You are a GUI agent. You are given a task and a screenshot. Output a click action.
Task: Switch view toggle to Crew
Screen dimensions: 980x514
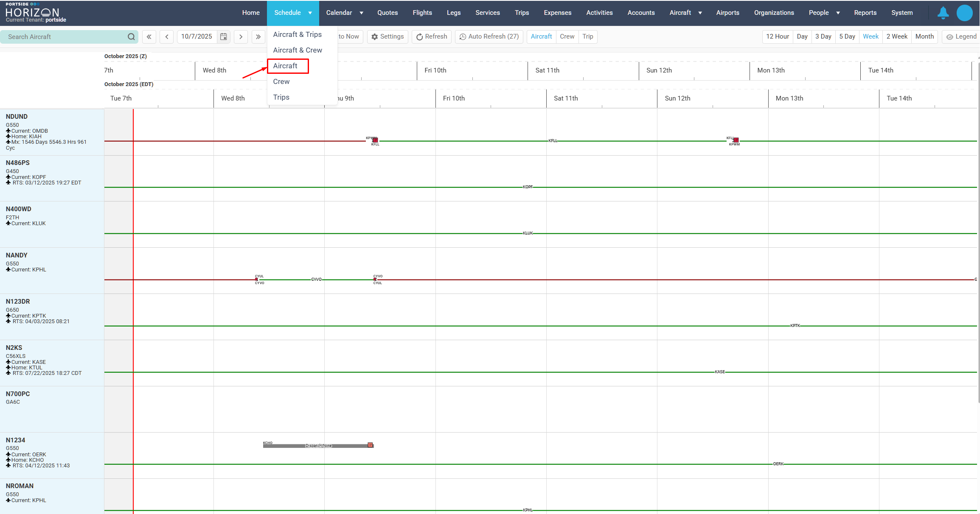click(x=567, y=37)
